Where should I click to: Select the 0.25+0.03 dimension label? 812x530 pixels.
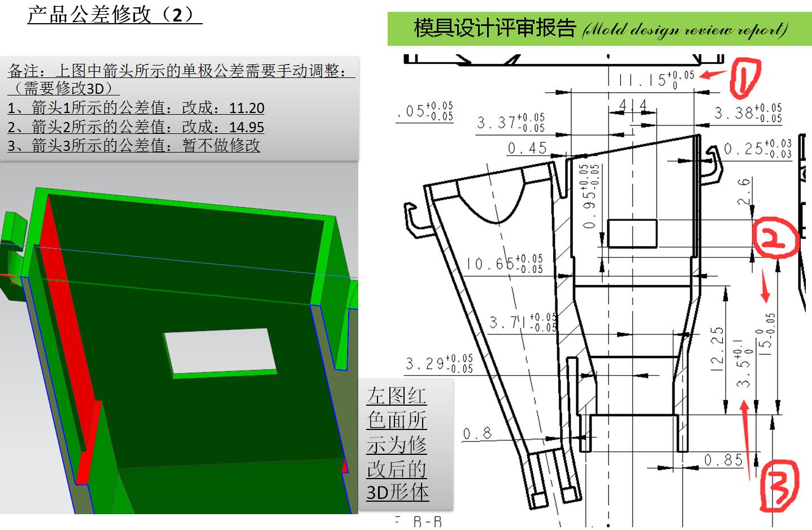tap(757, 149)
